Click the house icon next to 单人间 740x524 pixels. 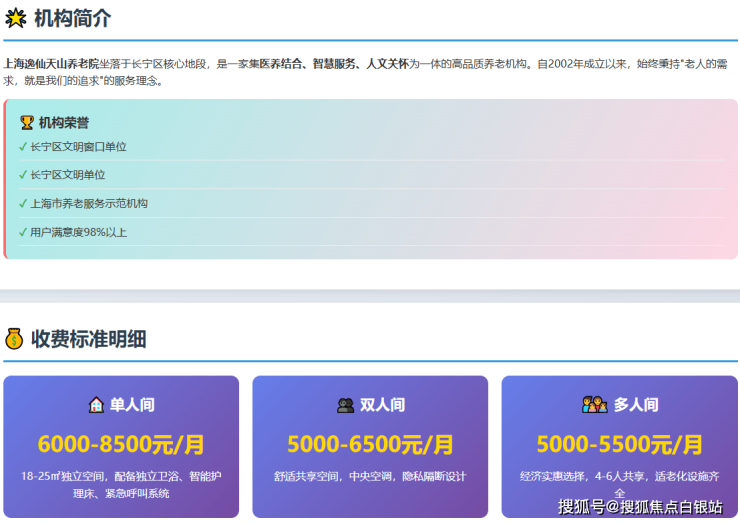(x=96, y=405)
